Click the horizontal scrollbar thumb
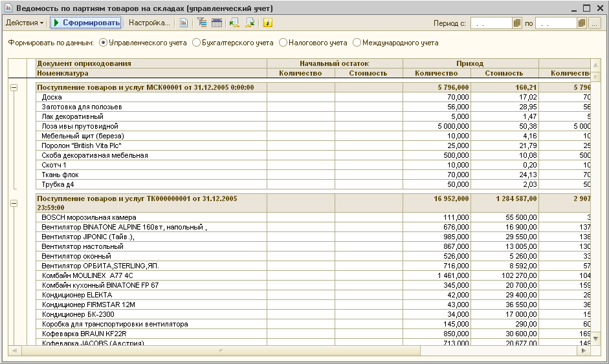Image resolution: width=609 pixels, height=364 pixels. point(221,351)
